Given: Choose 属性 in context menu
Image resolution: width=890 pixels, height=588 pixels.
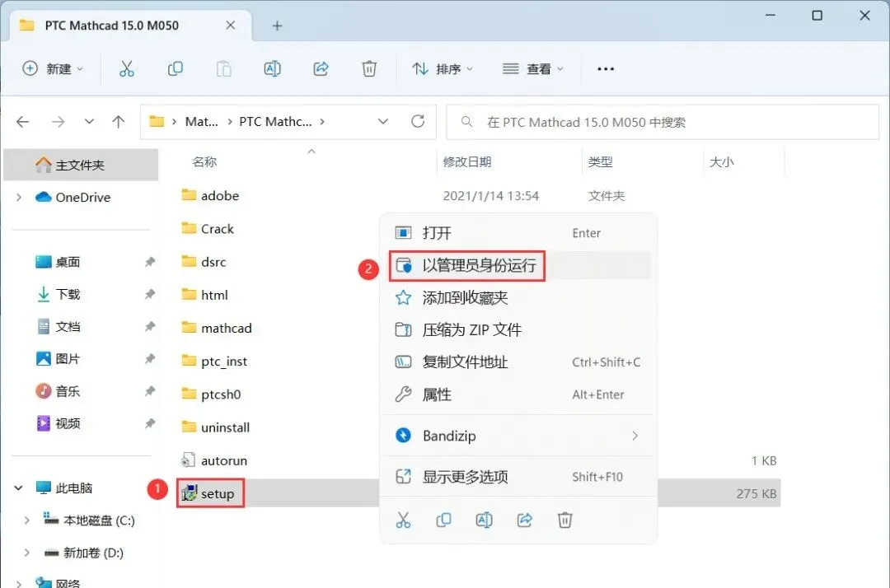Looking at the screenshot, I should pos(518,394).
